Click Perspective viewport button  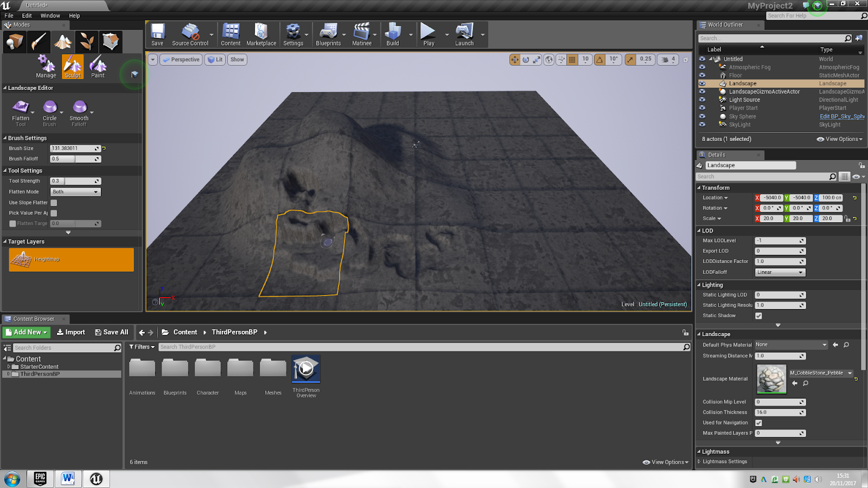pos(181,60)
